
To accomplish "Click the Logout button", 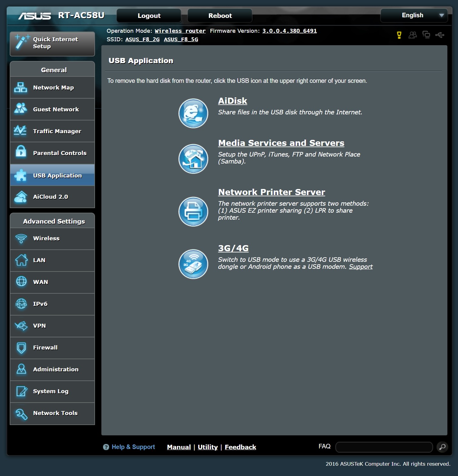I will pos(149,15).
